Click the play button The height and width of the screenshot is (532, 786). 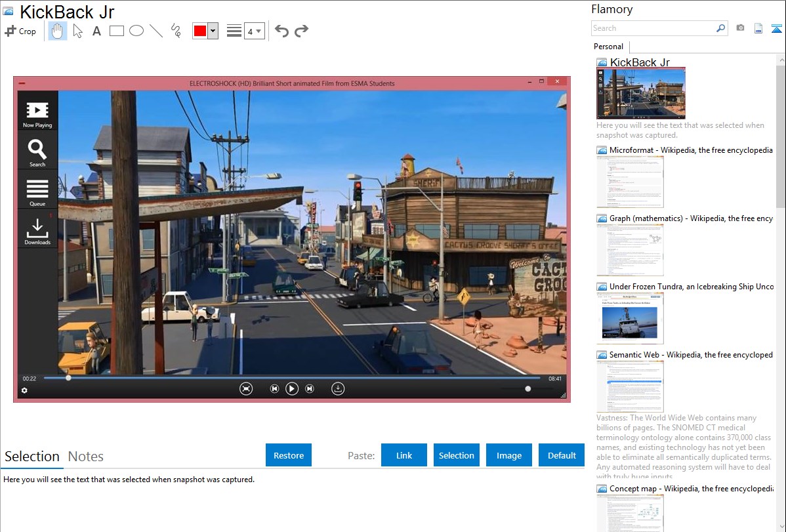[292, 388]
